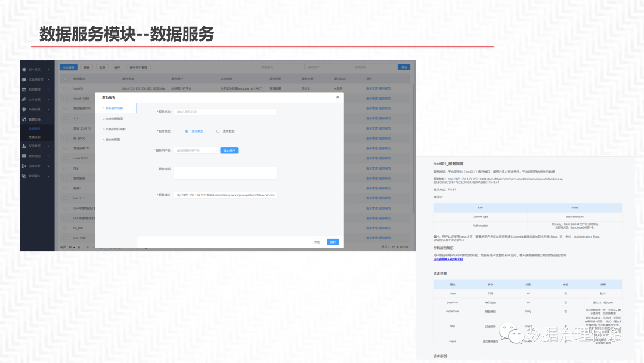
Task: Click the 数据交换 sidebar icon
Action: tap(24, 120)
